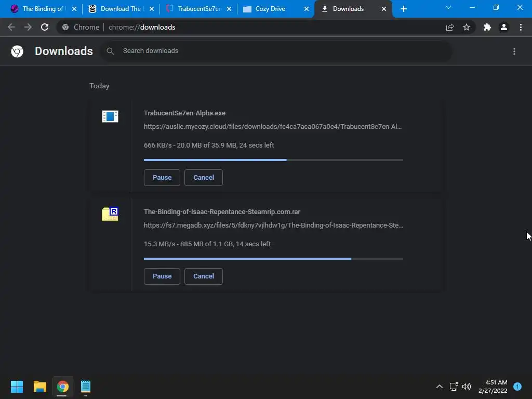Go forward with the browser forward arrow
532x399 pixels.
pos(28,27)
